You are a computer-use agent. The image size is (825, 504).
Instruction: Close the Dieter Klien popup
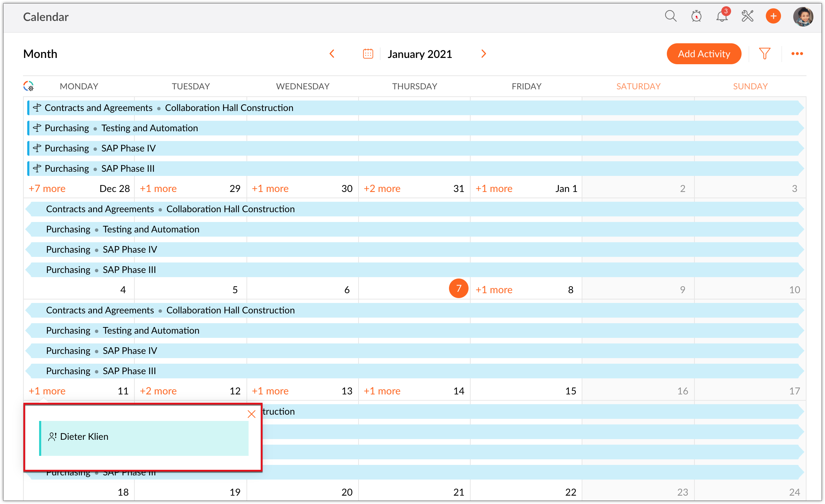(251, 414)
